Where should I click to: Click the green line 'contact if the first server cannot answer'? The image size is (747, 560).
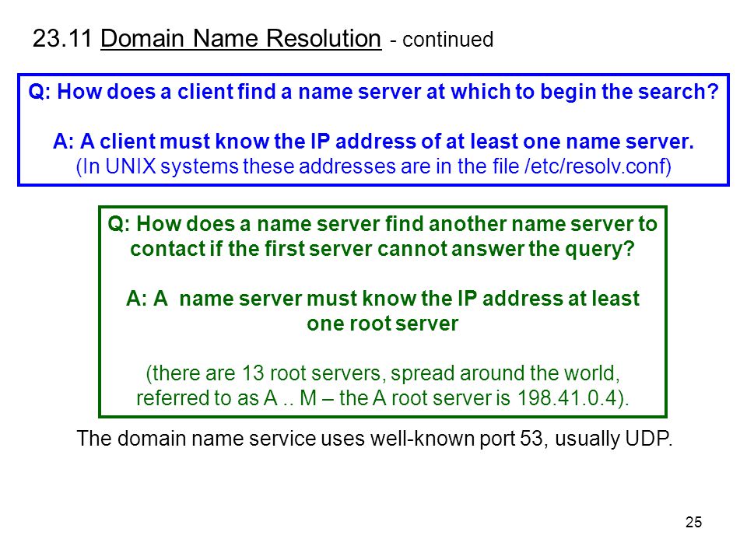pos(383,249)
